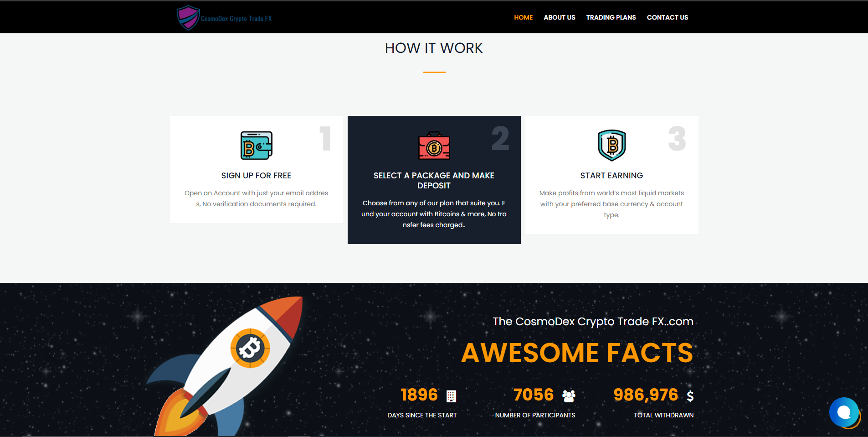The height and width of the screenshot is (437, 868).
Task: Click the CosmoDex shield logo icon
Action: [188, 18]
